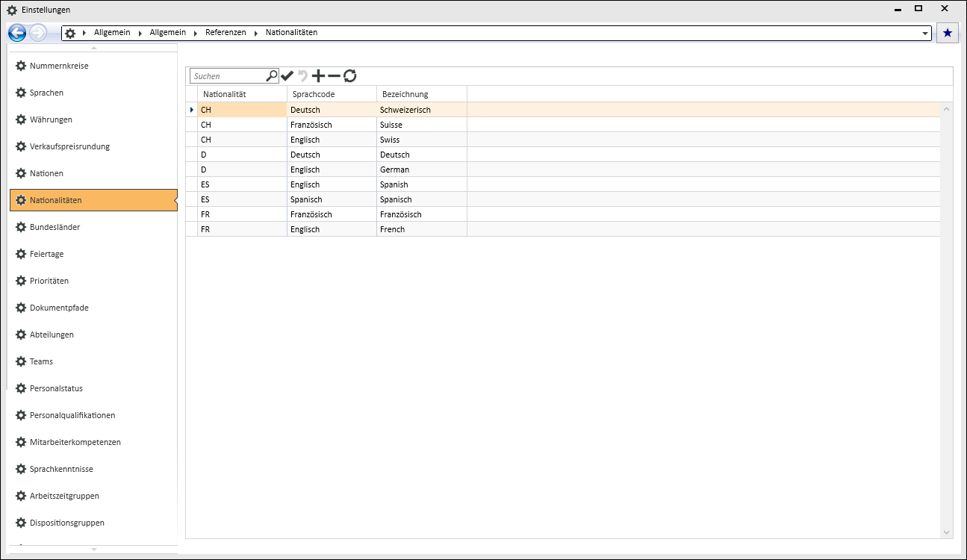Screen dimensions: 967x560
Task: Click gear icon next to Abteilungen
Action: 21,335
